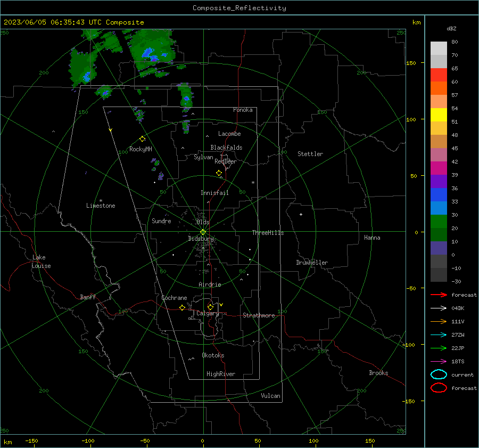Click the Strathmore label
The height and width of the screenshot is (448, 479).
point(259,315)
